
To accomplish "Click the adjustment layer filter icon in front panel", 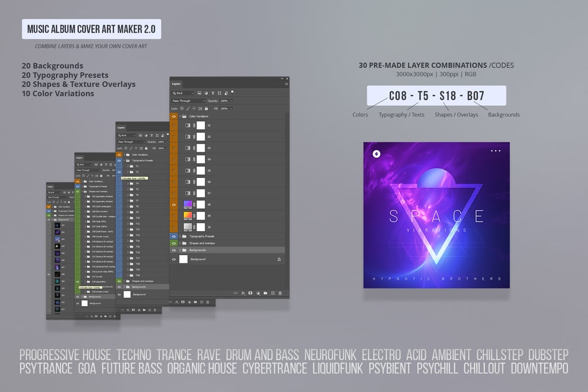I will (x=206, y=93).
